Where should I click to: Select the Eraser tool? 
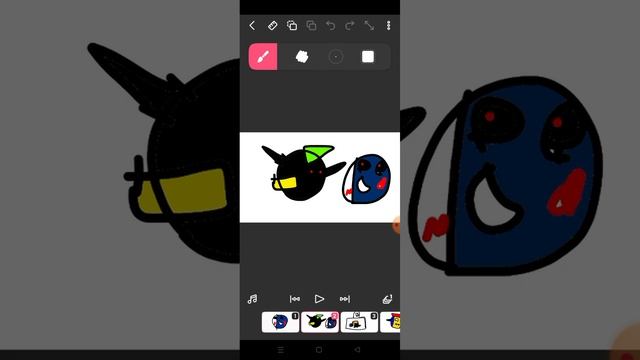point(302,57)
